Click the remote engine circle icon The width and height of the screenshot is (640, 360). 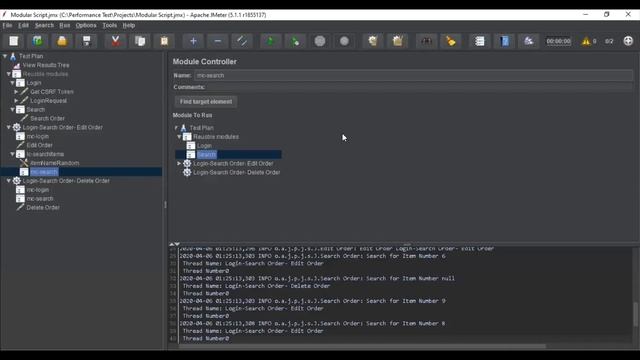coord(628,41)
